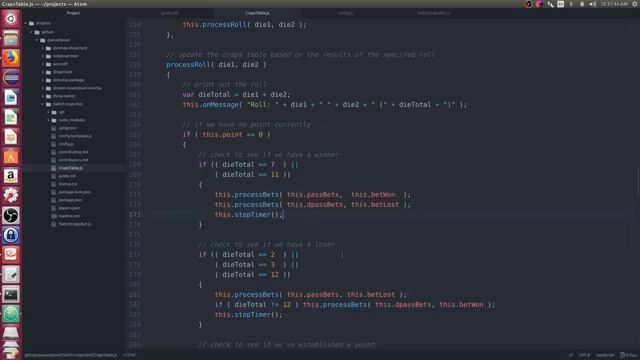Click the editor vertical scrollbar
Viewport: 640px width, 360px height.
point(638,181)
